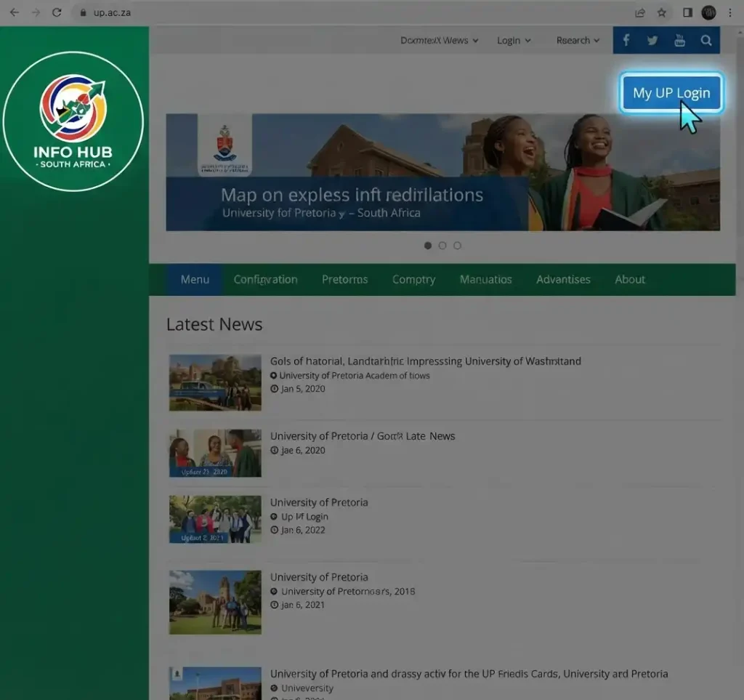Click the 'Jan 5, 2020' date
Screen dimensions: 744x700
(303, 389)
